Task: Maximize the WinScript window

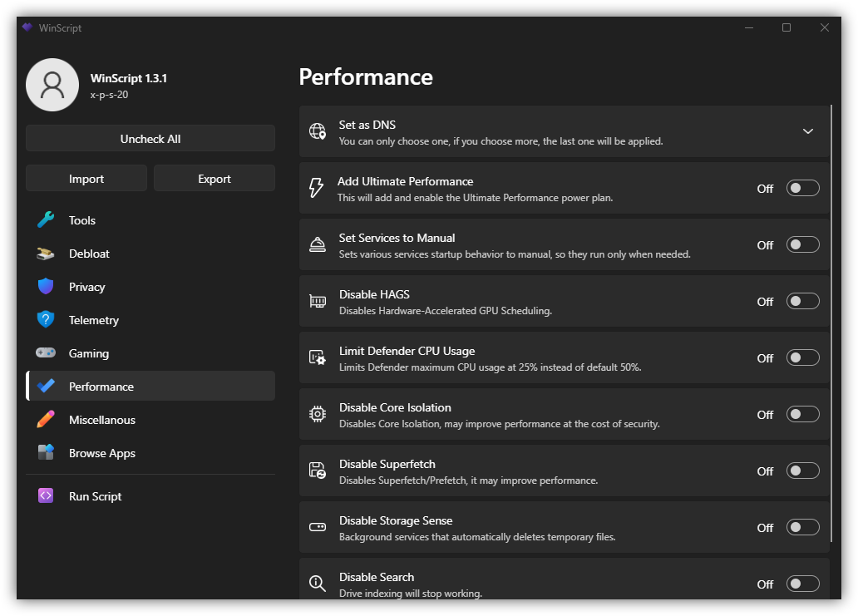Action: click(786, 27)
